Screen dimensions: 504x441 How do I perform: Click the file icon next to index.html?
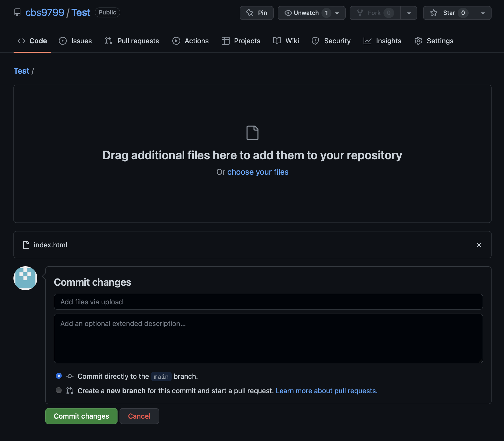pos(26,245)
